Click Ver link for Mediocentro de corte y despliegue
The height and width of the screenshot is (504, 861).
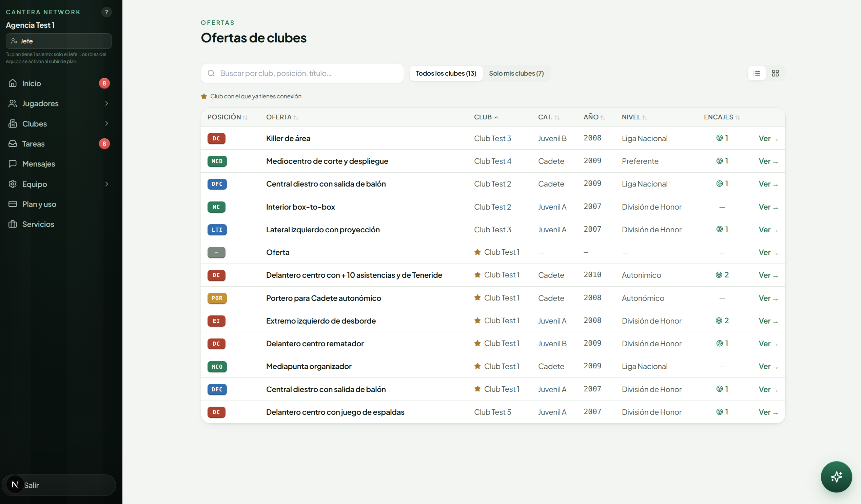[x=768, y=161]
